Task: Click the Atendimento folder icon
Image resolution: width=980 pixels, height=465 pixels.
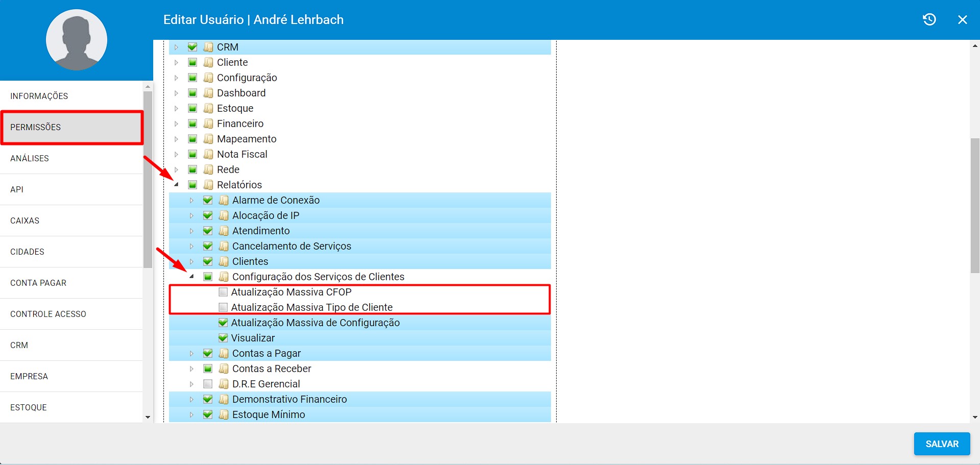Action: (224, 231)
